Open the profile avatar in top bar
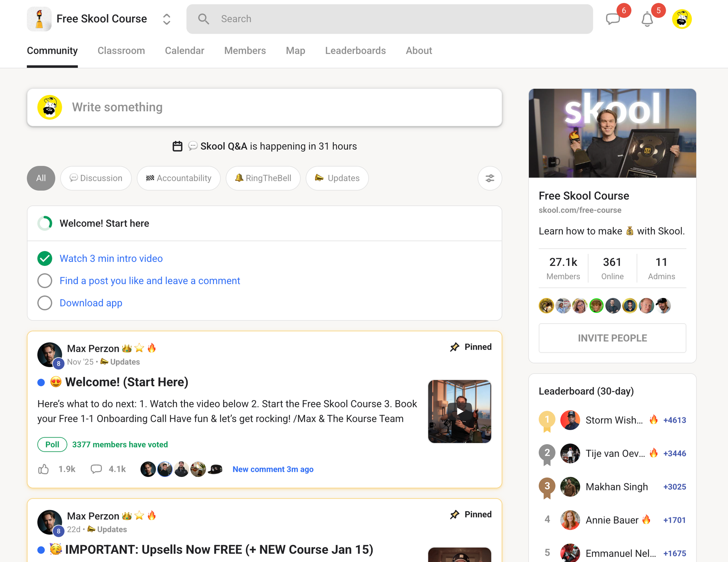The width and height of the screenshot is (728, 562). pyautogui.click(x=681, y=19)
